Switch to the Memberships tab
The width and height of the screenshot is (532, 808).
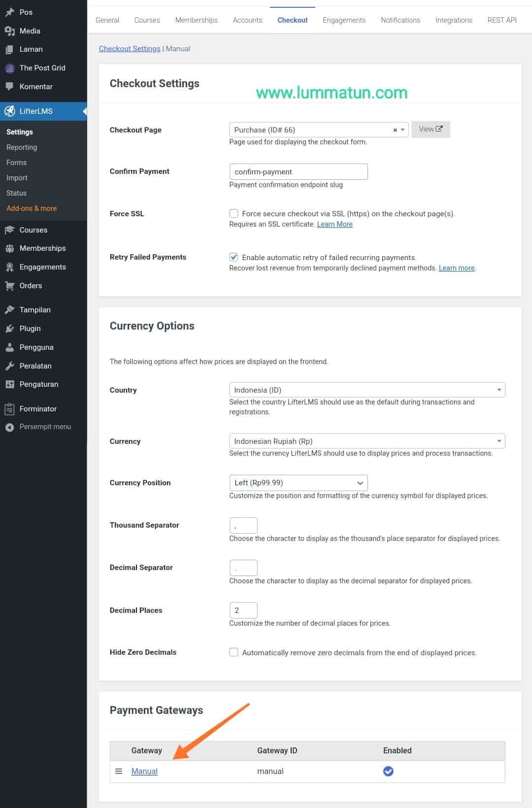coord(196,20)
